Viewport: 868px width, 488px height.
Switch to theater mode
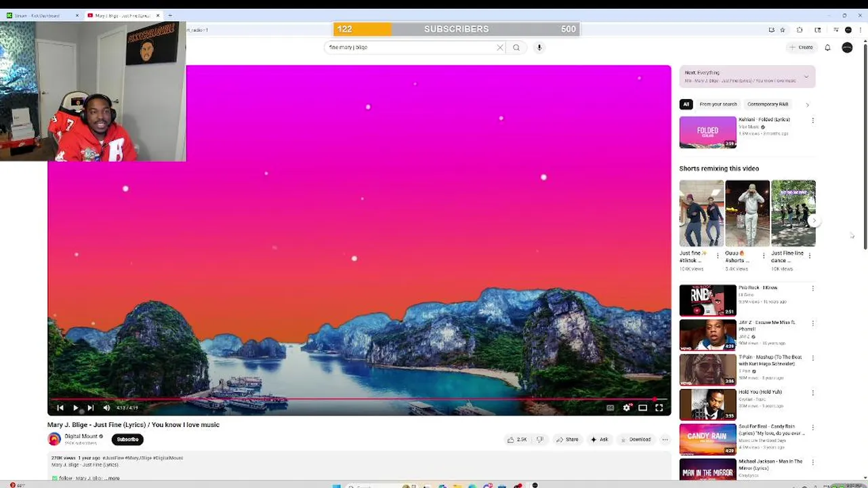pyautogui.click(x=642, y=407)
